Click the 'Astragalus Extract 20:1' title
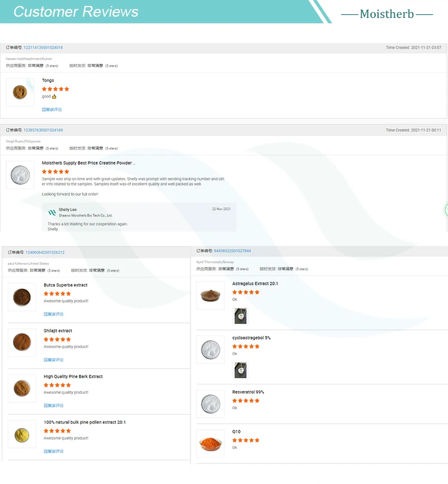This screenshot has width=448, height=484. click(x=255, y=283)
